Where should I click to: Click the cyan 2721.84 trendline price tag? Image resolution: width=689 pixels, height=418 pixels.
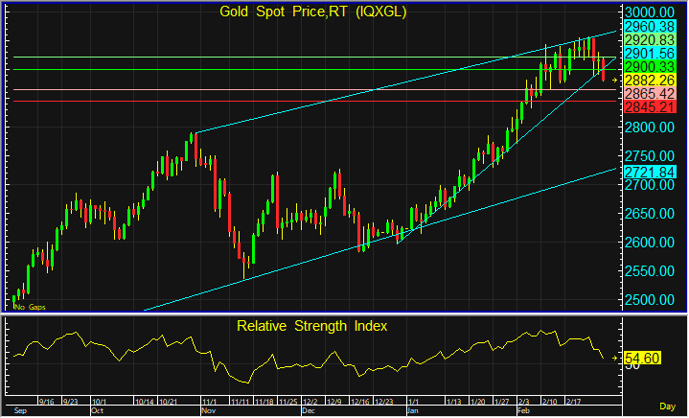(x=649, y=173)
